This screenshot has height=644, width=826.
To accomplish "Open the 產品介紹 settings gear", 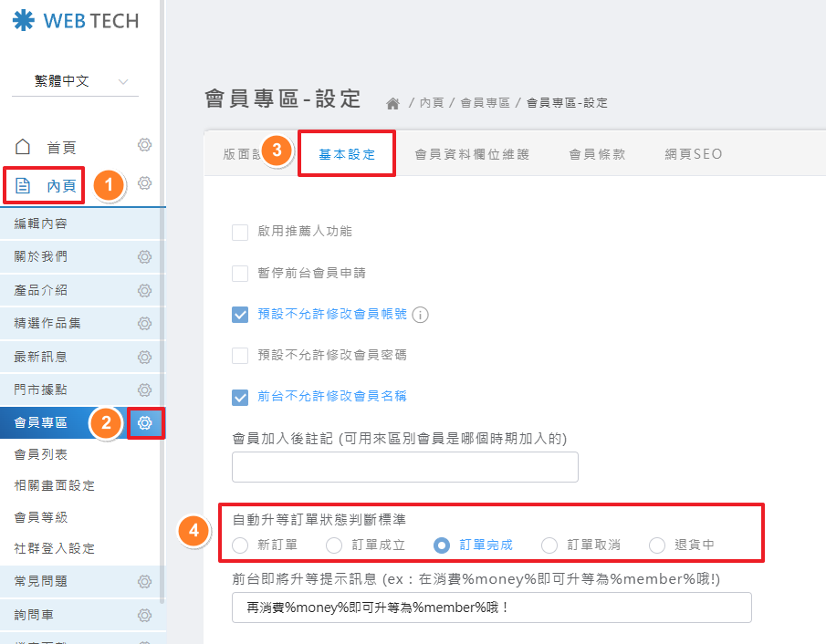I will [144, 290].
